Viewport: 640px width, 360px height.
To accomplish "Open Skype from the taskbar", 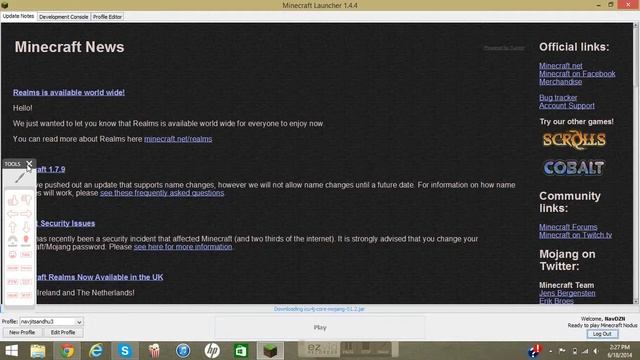I will point(125,351).
